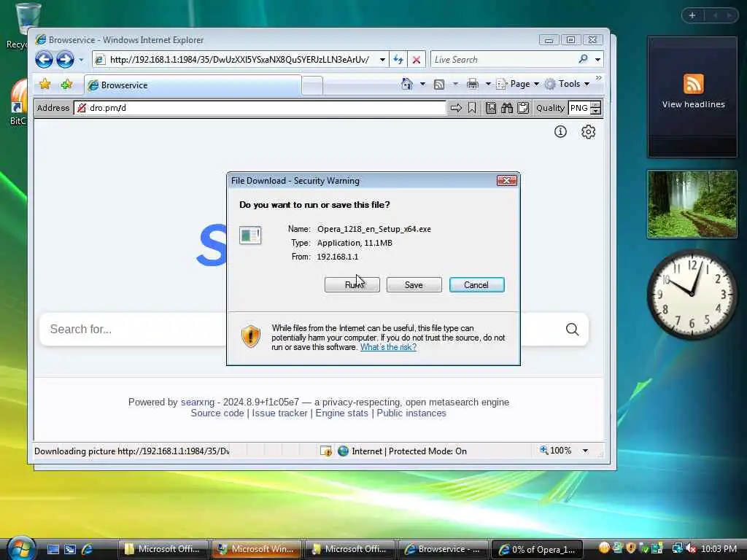
Task: Click the IE URL address field
Action: coord(239,60)
